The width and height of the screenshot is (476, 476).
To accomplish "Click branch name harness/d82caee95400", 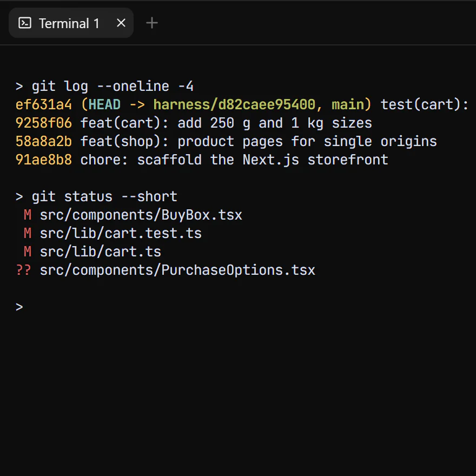I will click(234, 105).
